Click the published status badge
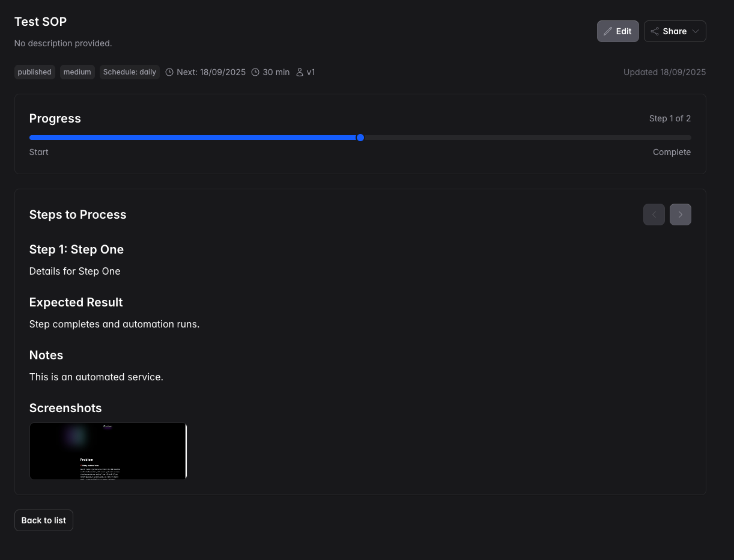This screenshot has width=734, height=560. 35,72
